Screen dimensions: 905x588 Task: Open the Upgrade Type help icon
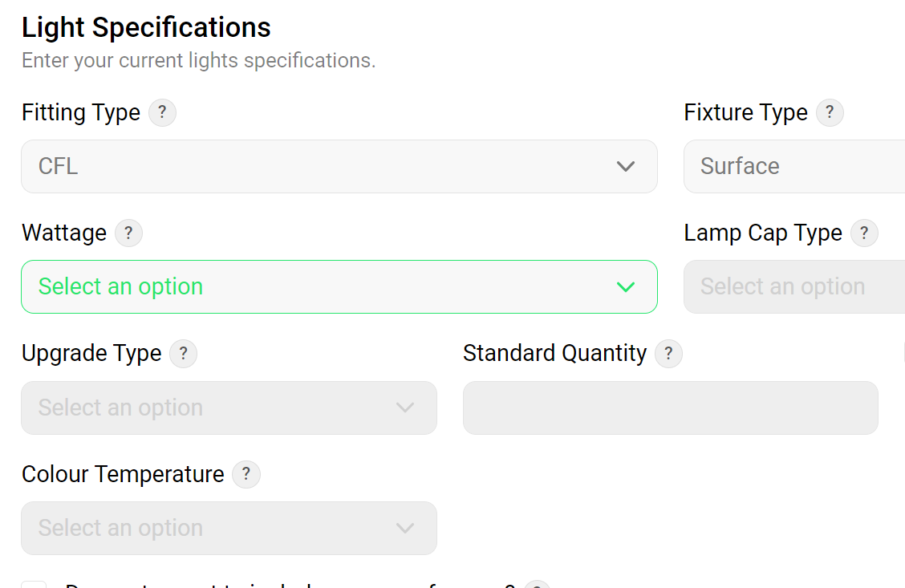[x=183, y=354]
